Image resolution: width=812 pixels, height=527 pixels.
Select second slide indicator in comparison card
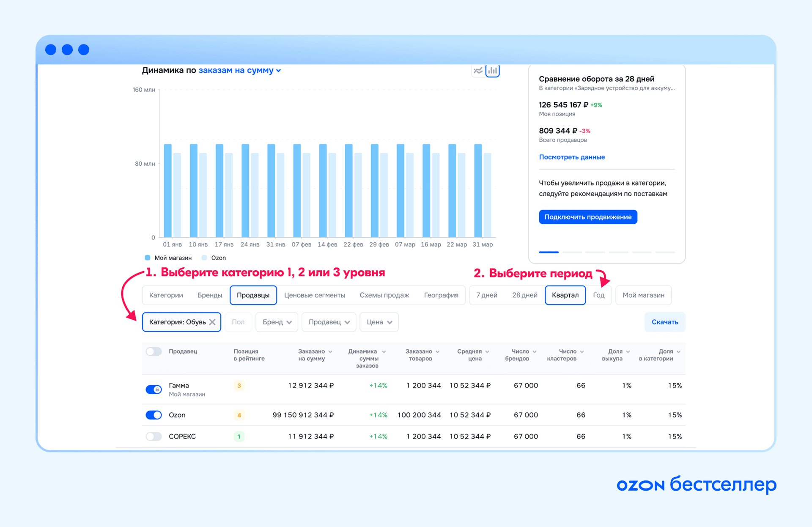[572, 252]
